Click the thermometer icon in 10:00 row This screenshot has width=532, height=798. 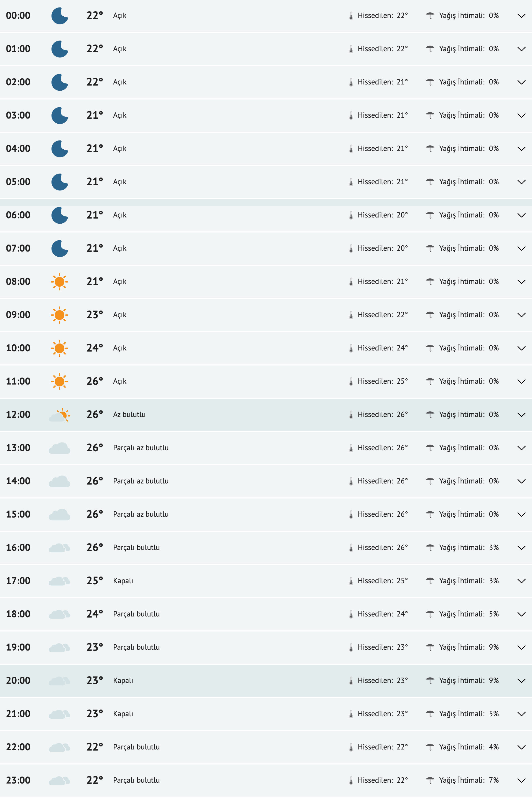coord(351,348)
